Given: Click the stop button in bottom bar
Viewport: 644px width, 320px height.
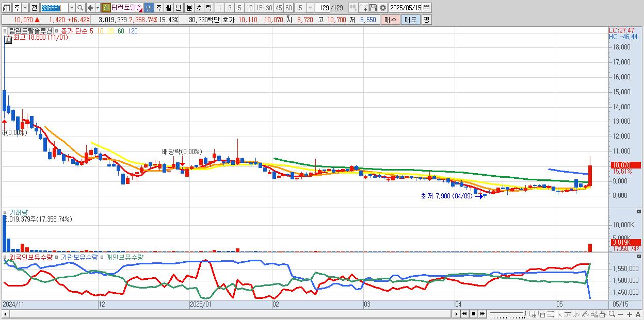Looking at the screenshot, I should coord(474,313).
